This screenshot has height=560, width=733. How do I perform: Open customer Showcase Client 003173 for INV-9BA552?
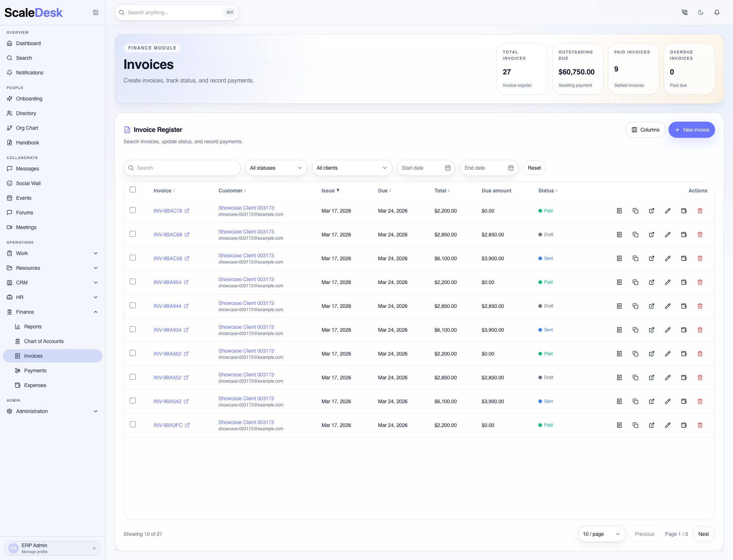pyautogui.click(x=246, y=375)
